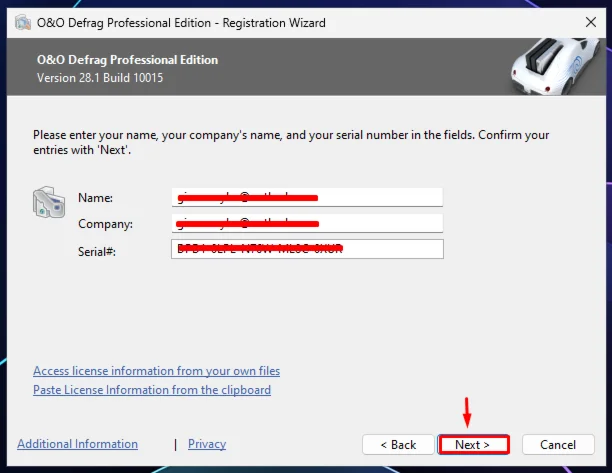
Task: Open the Additional Information link
Action: click(x=77, y=444)
